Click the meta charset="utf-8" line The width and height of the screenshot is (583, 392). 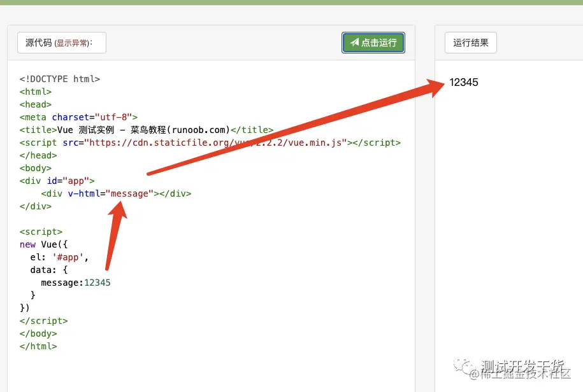78,117
